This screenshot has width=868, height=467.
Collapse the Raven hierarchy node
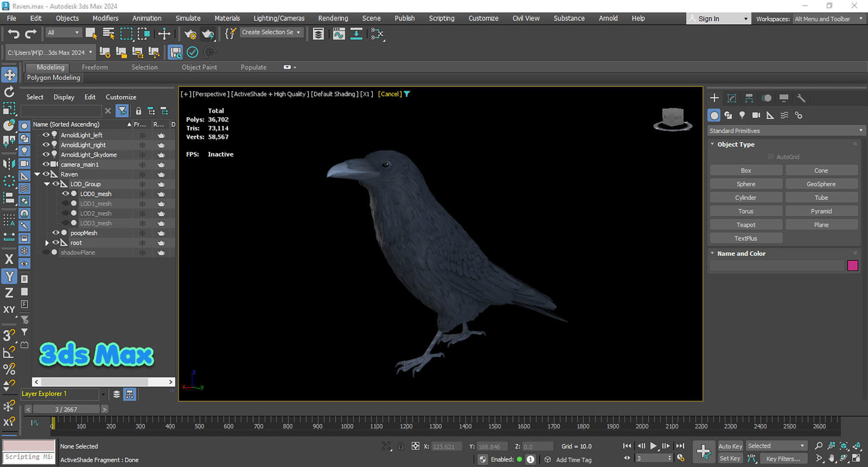(37, 174)
